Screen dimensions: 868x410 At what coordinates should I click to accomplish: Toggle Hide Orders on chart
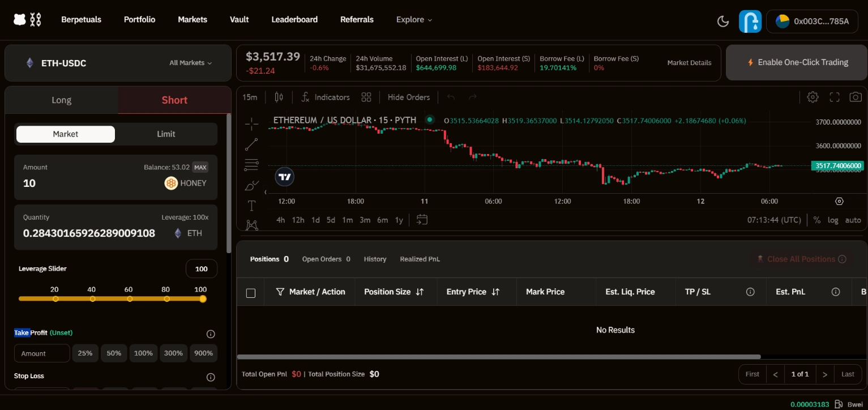point(409,97)
